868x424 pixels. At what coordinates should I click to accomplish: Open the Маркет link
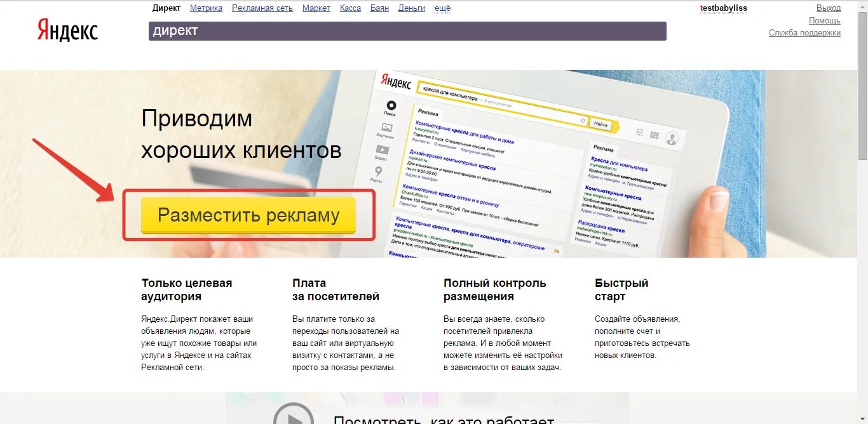point(316,8)
